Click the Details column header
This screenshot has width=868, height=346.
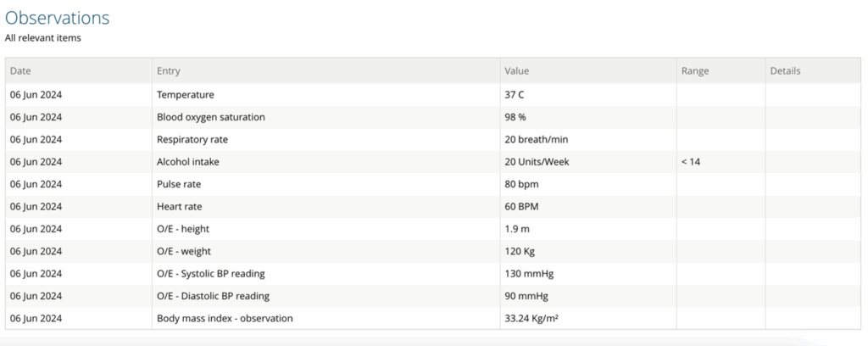point(785,71)
